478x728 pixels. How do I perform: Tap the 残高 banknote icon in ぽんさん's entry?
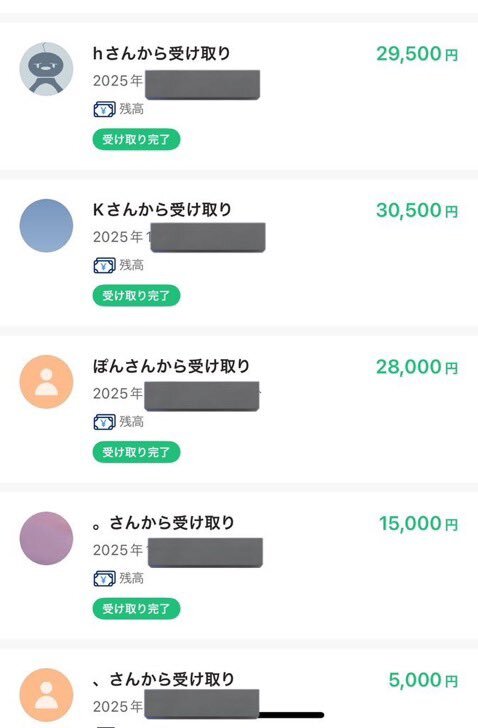104,422
